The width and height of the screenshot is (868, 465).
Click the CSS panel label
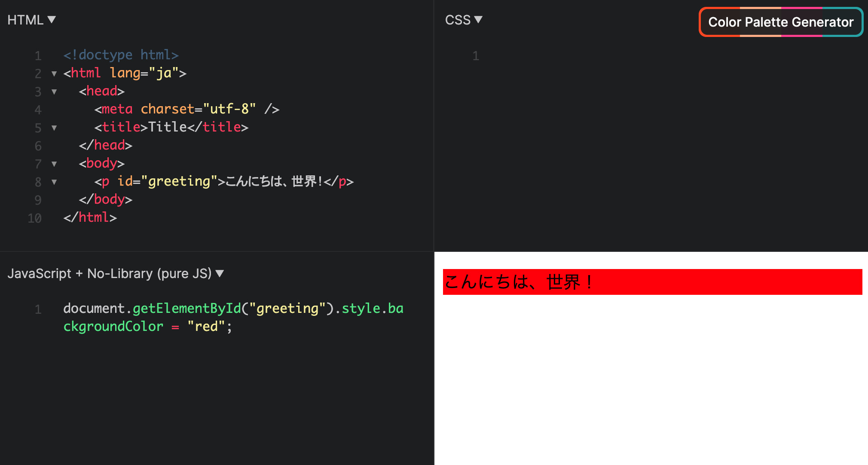click(458, 20)
